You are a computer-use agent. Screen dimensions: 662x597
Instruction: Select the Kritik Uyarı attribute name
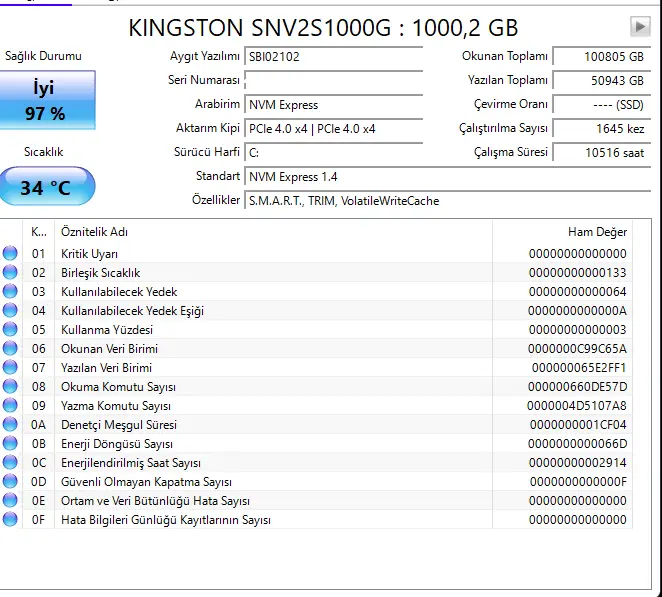[x=90, y=254]
